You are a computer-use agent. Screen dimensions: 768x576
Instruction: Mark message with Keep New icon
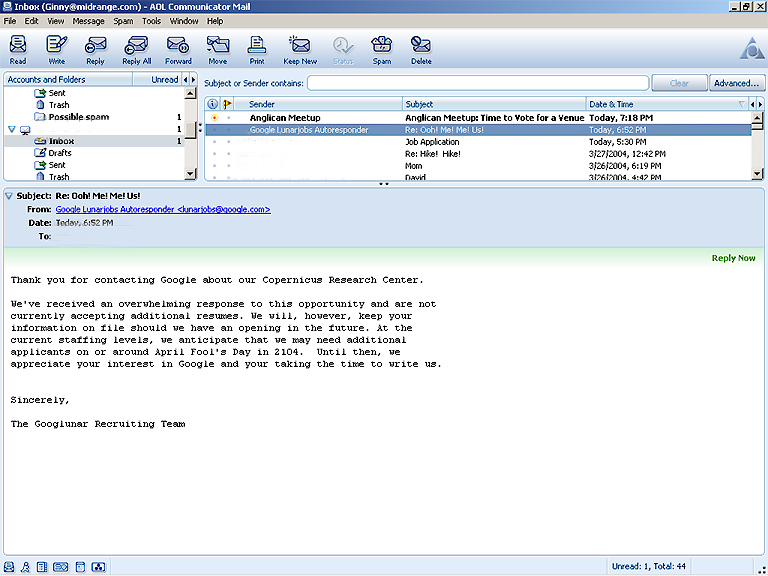300,48
